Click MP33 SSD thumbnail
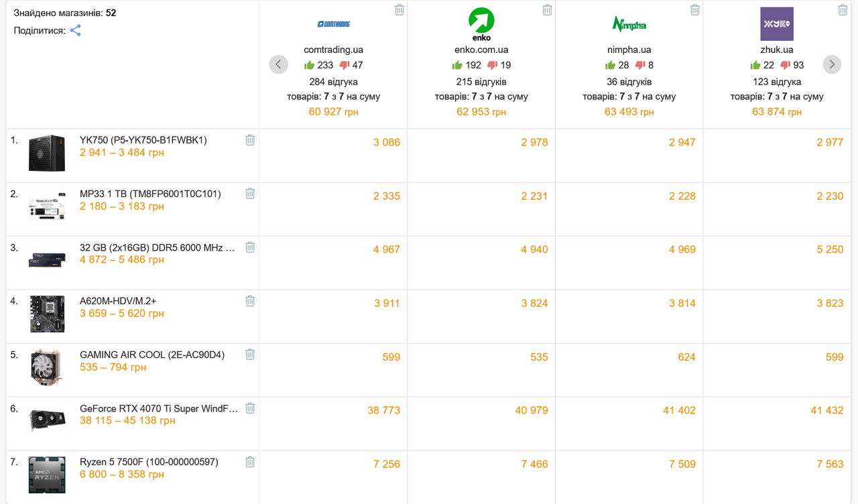Image resolution: width=858 pixels, height=504 pixels. click(x=47, y=207)
